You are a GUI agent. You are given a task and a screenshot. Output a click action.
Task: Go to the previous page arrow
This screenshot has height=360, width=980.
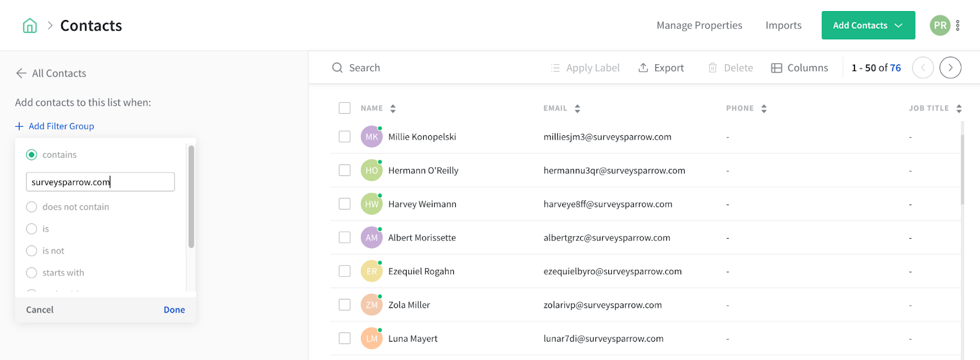923,68
